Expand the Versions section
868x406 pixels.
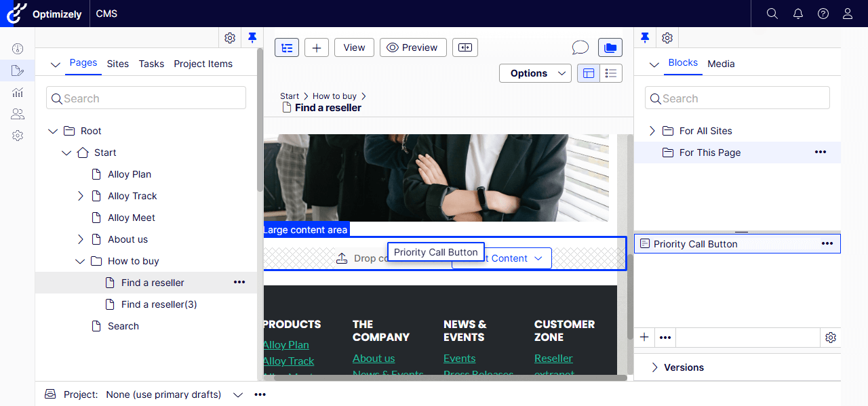click(x=654, y=367)
